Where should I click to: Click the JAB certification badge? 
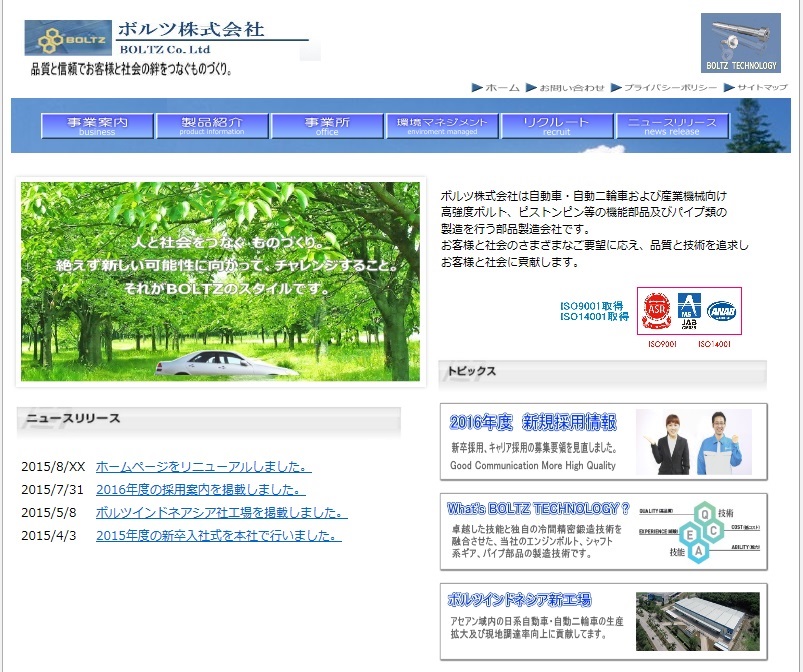coord(689,311)
